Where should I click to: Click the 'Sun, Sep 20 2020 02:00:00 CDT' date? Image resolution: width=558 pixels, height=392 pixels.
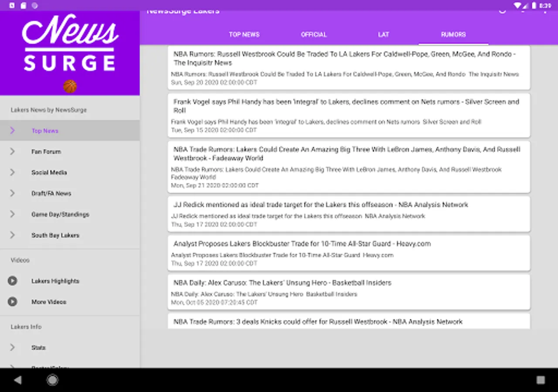pos(214,82)
